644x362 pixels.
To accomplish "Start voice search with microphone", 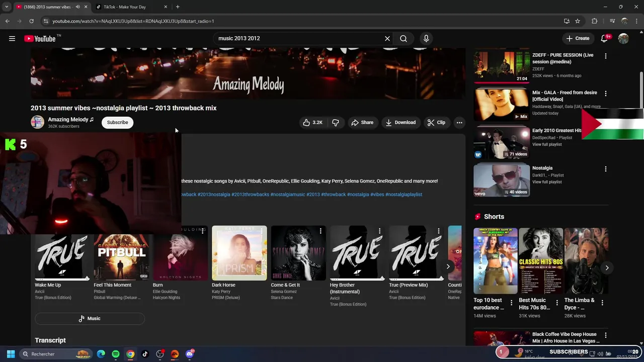I will click(x=426, y=38).
